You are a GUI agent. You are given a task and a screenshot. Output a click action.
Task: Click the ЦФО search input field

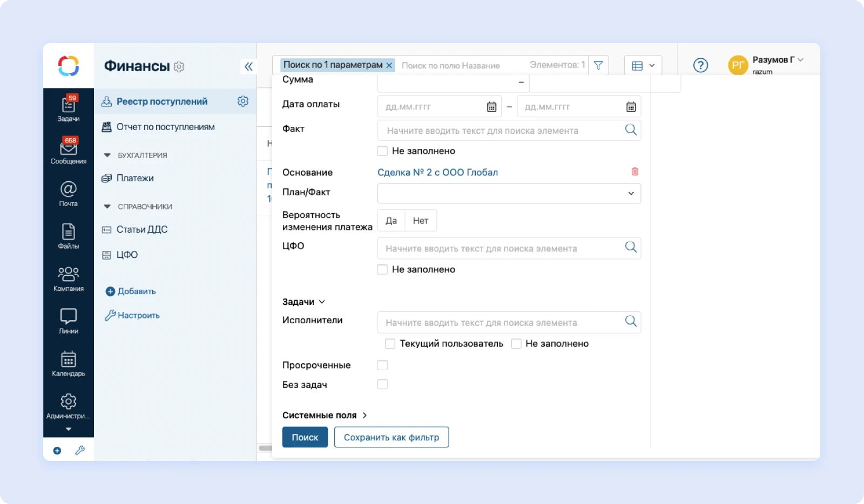[500, 248]
